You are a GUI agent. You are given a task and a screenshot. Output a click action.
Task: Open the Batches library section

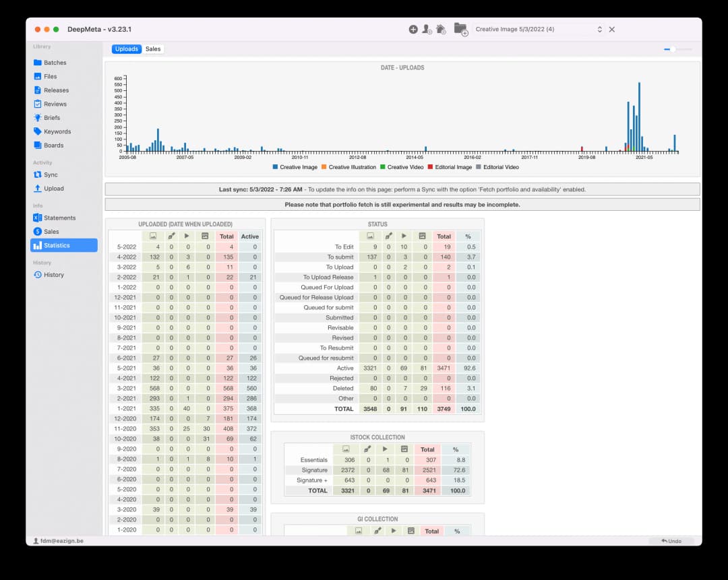(50, 63)
